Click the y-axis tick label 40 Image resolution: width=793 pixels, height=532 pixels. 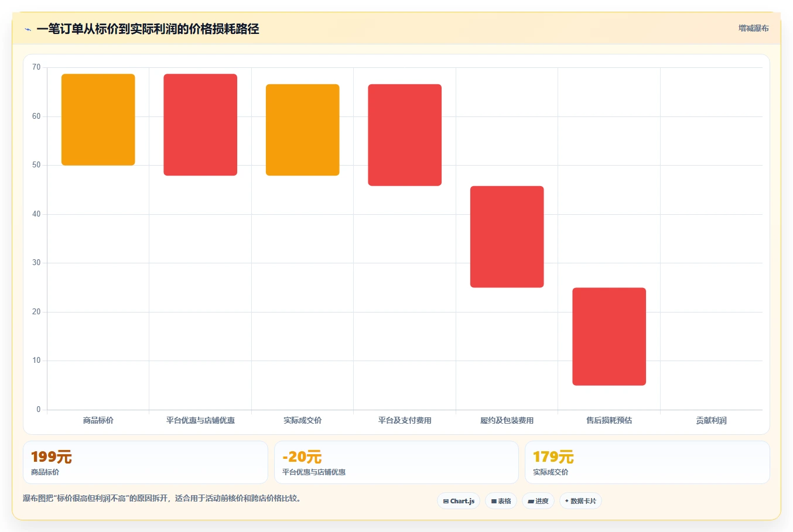[x=36, y=214]
